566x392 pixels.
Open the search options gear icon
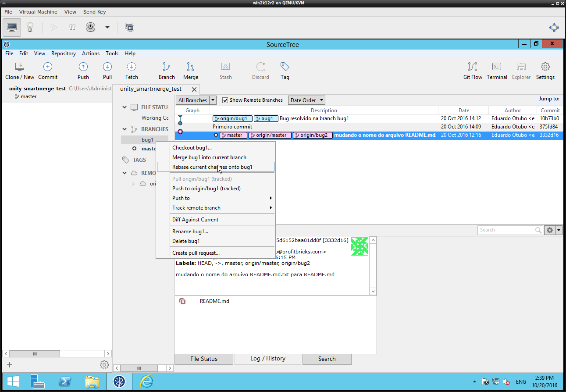pos(550,230)
